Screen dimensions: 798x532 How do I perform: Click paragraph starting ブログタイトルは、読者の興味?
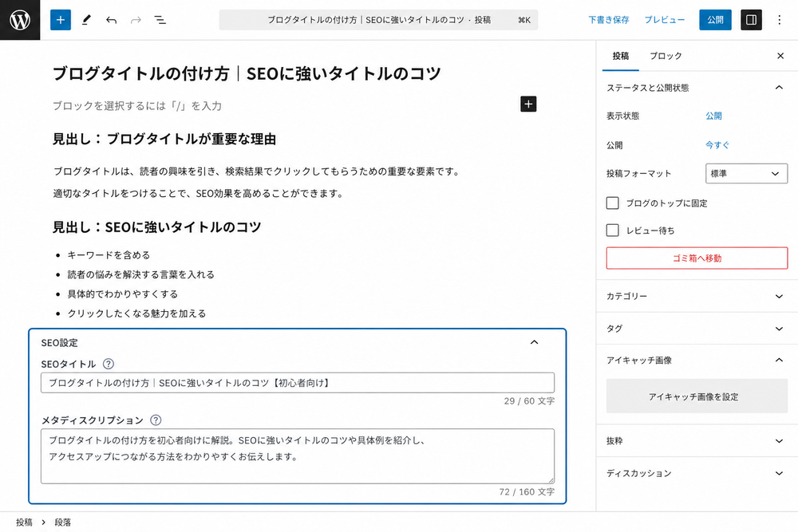click(x=257, y=171)
